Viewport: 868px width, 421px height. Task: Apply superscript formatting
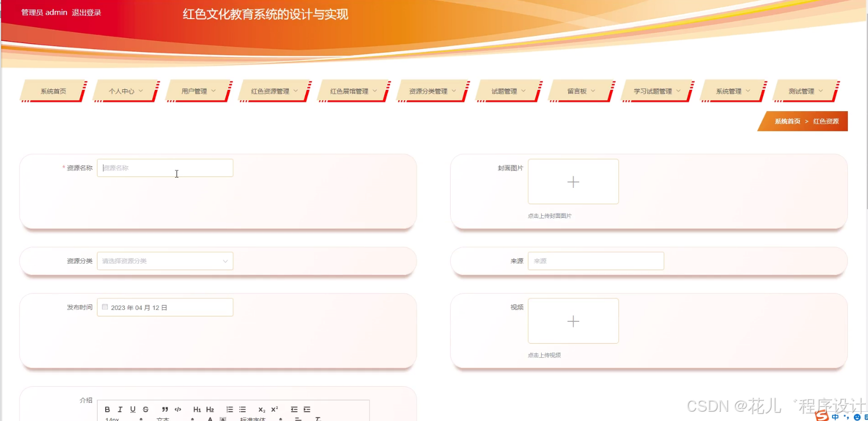(x=275, y=410)
